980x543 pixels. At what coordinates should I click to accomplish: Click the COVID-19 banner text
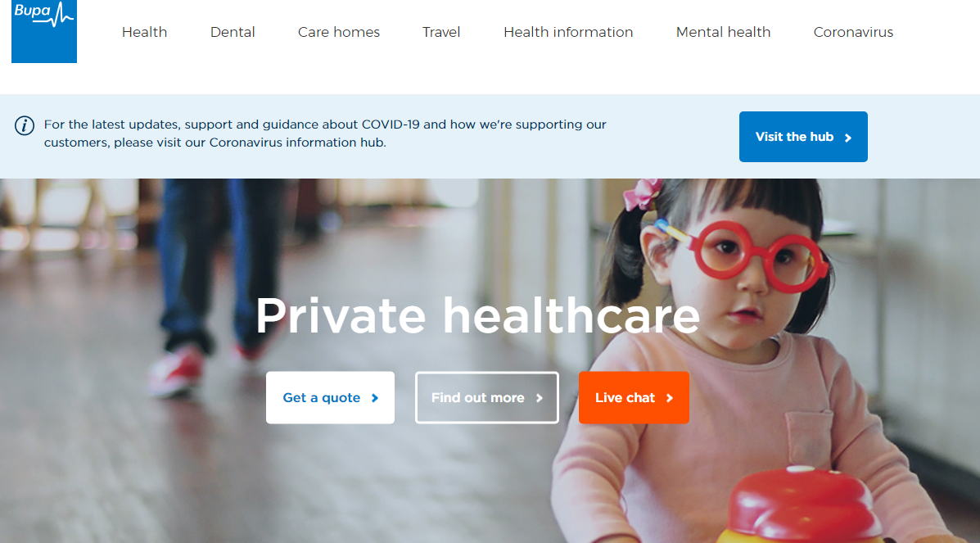(x=325, y=133)
